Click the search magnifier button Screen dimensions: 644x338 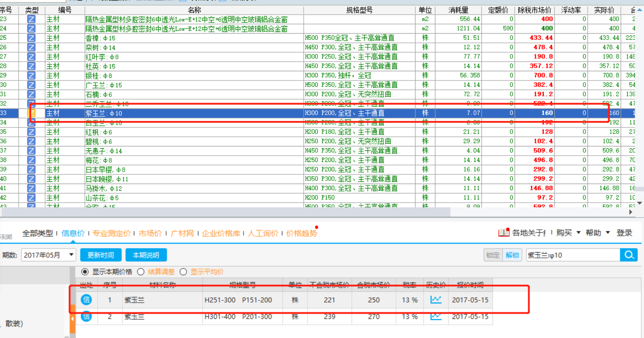pos(629,255)
